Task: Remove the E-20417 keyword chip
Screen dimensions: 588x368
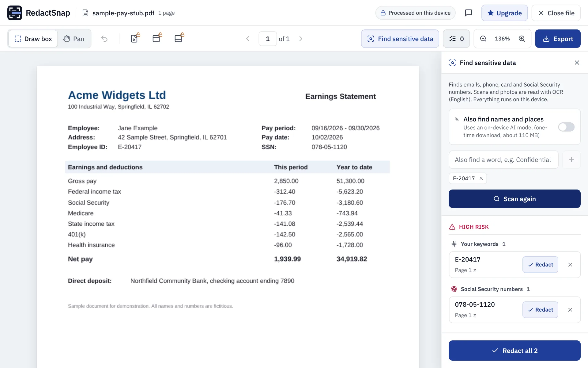Action: point(481,178)
